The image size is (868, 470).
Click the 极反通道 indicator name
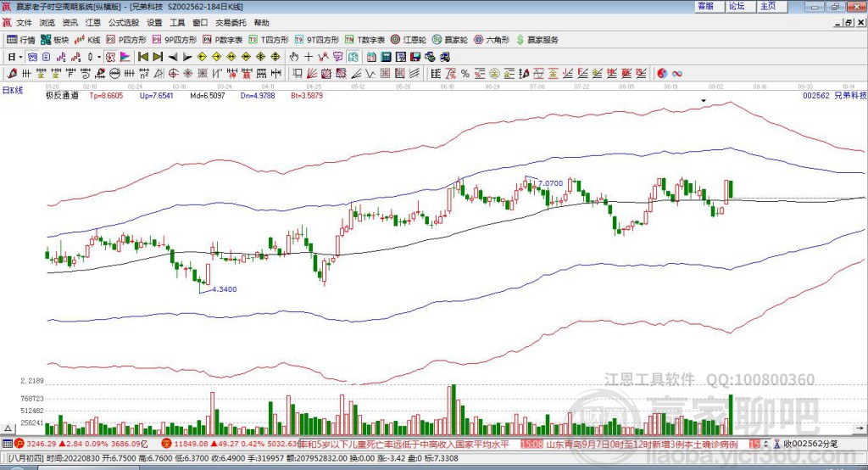point(62,95)
